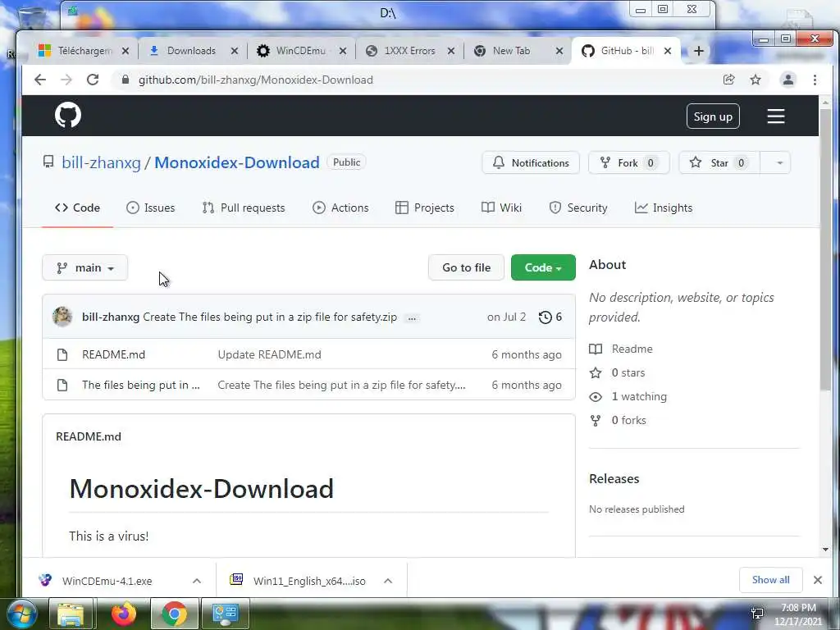Click the share page icon in address bar
This screenshot has width=840, height=630.
(728, 80)
